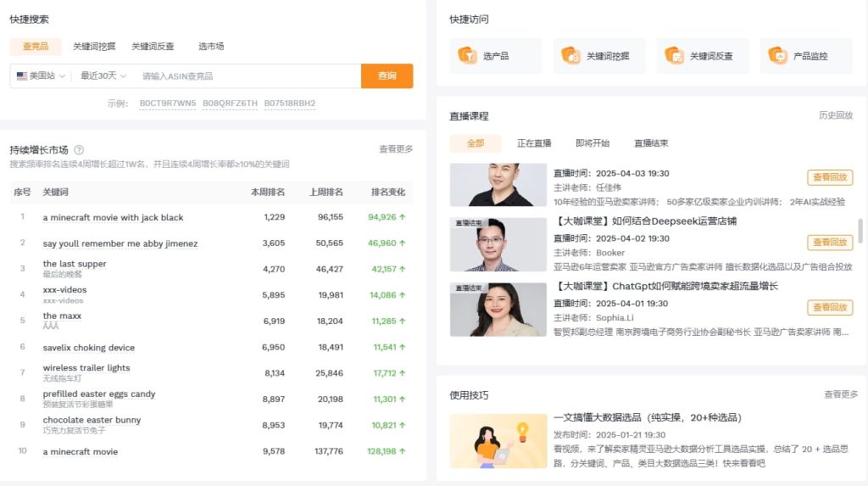The image size is (868, 486).
Task: Click the 上周排名 column header
Action: tap(326, 192)
